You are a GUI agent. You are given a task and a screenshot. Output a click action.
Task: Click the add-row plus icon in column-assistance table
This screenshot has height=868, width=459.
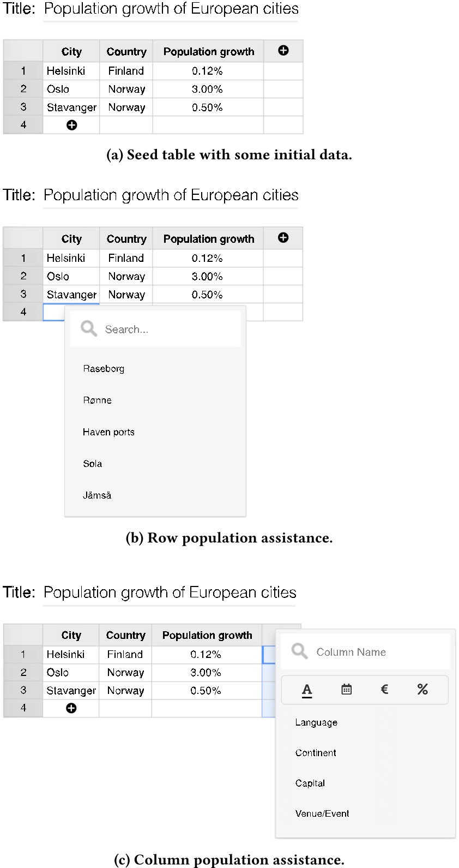tap(71, 708)
